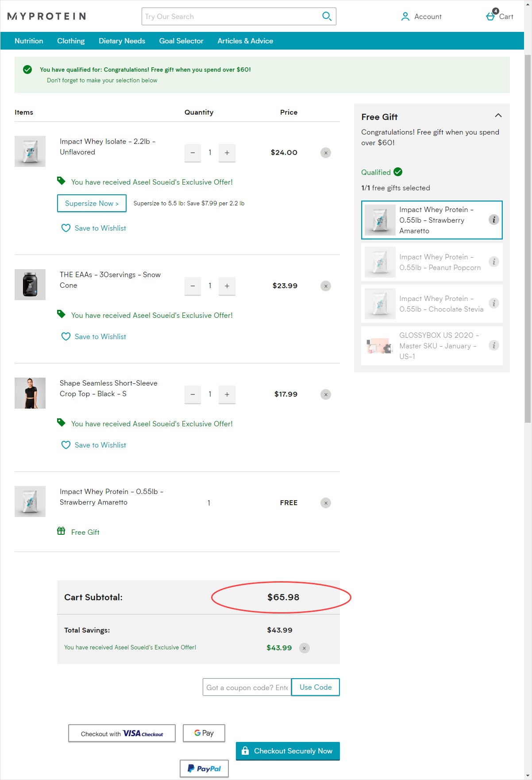532x780 pixels.
Task: Click the MYPROTEIN logo
Action: click(x=46, y=16)
